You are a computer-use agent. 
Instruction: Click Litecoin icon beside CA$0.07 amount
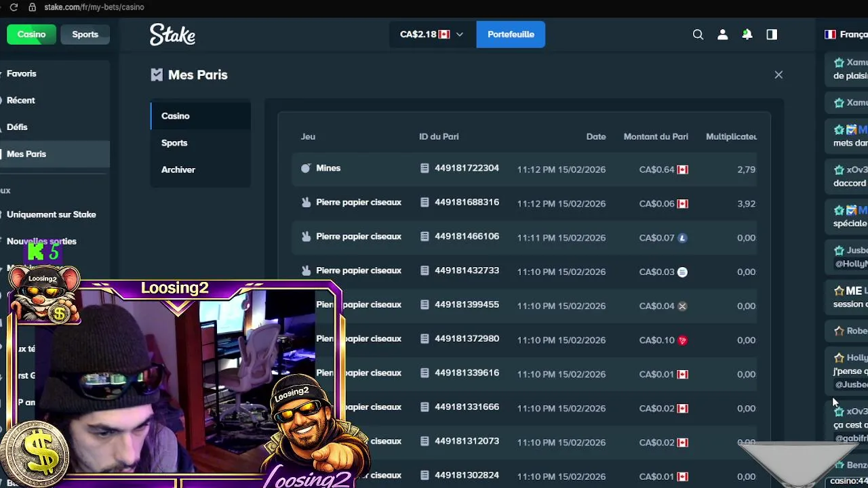pos(683,238)
